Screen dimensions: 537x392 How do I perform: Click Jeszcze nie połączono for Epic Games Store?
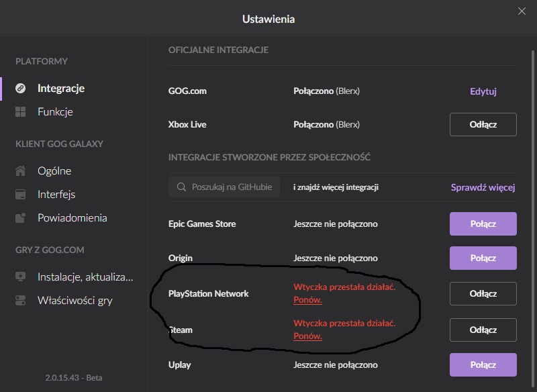point(335,224)
